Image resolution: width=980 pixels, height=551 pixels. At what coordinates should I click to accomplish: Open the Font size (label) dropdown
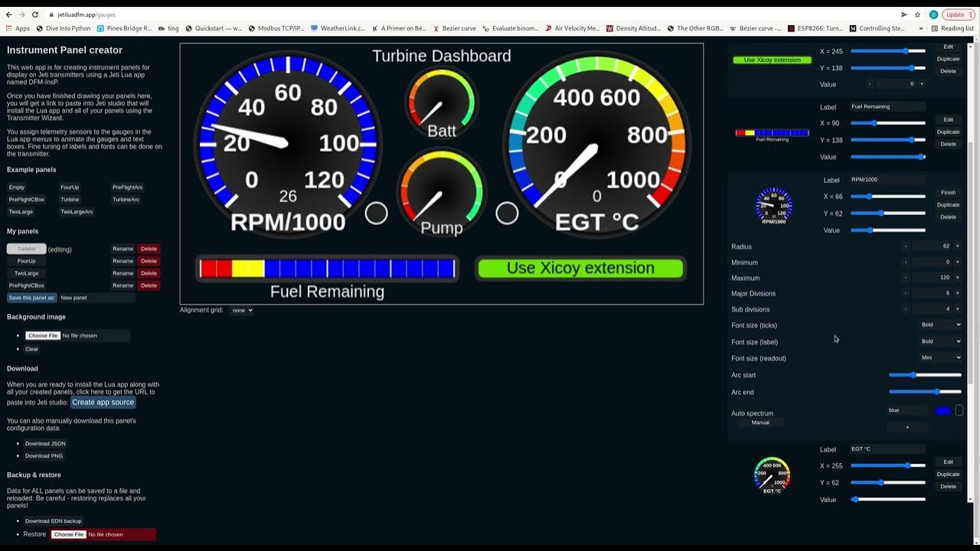click(941, 341)
